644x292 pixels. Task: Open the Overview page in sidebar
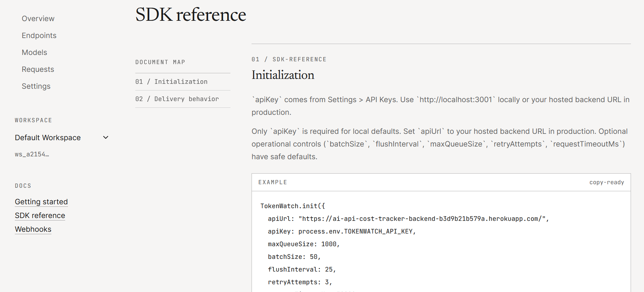38,19
